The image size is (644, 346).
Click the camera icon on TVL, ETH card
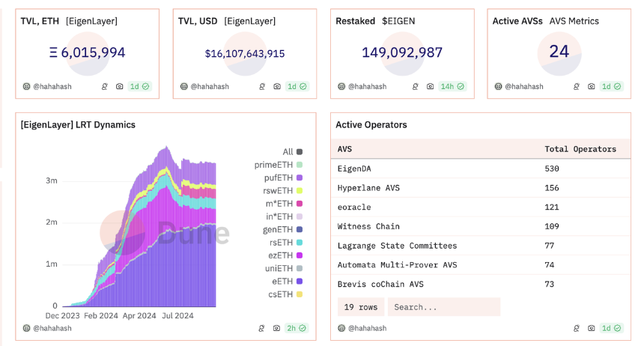click(120, 86)
